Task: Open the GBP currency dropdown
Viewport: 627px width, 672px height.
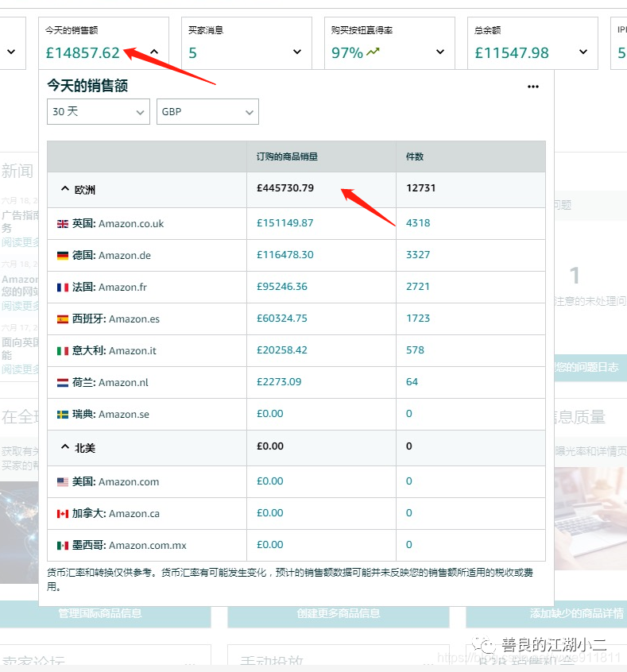Action: coord(207,112)
